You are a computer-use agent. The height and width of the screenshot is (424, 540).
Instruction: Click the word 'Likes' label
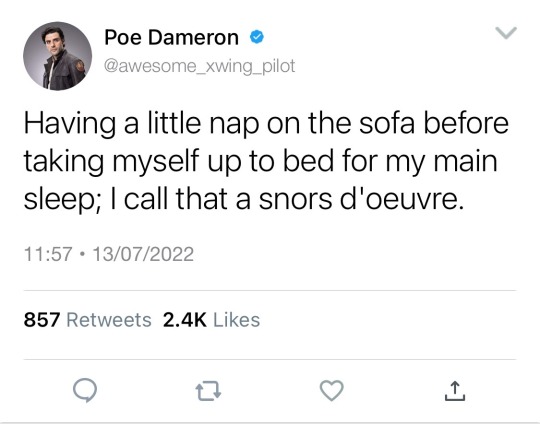coord(237,320)
